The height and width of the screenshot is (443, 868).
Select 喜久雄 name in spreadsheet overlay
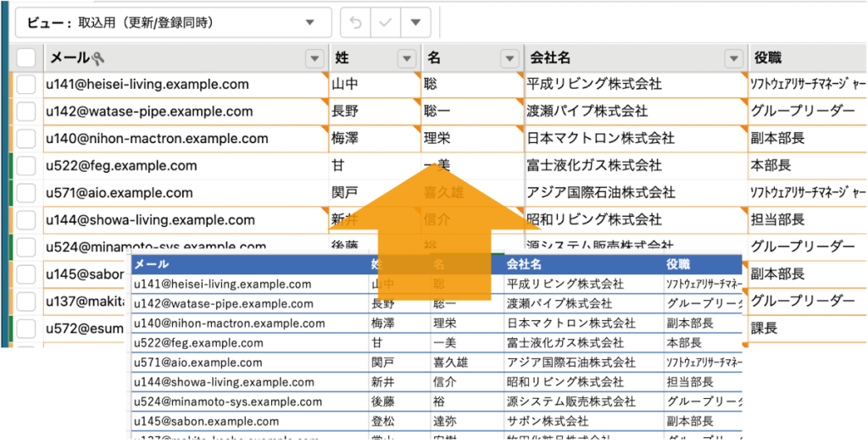click(x=467, y=363)
